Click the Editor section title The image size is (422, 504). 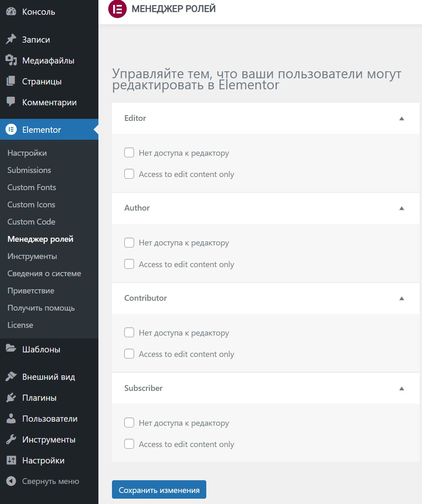[135, 118]
